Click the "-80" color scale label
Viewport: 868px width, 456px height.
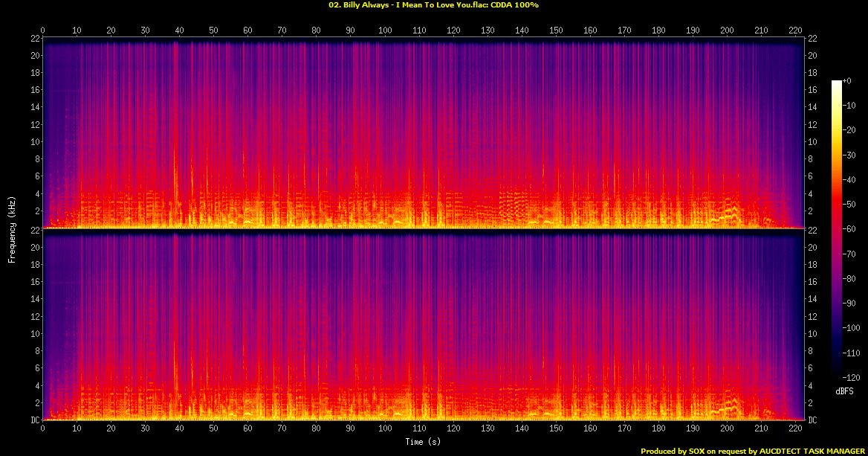pos(849,279)
